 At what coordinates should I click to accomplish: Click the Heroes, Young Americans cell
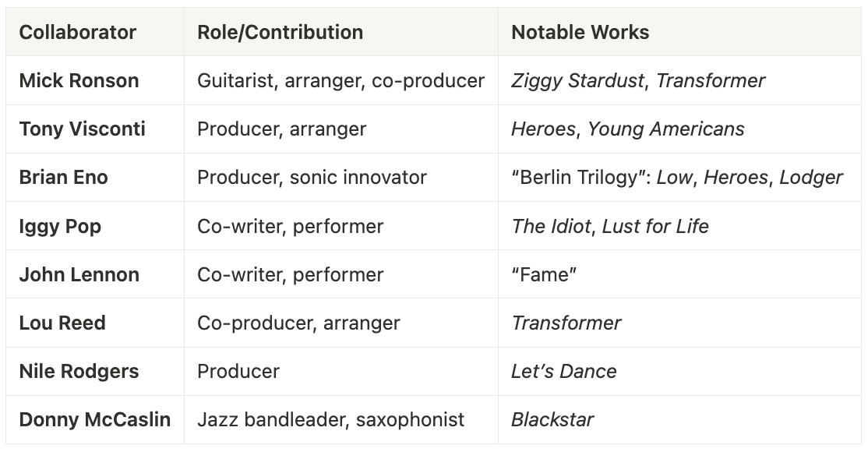[679, 129]
